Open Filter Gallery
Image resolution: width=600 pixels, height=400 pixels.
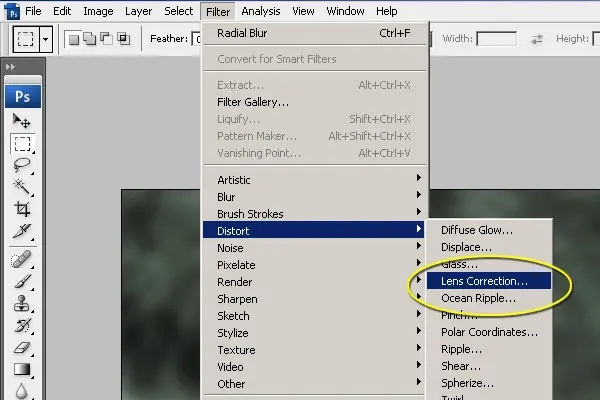[314, 102]
